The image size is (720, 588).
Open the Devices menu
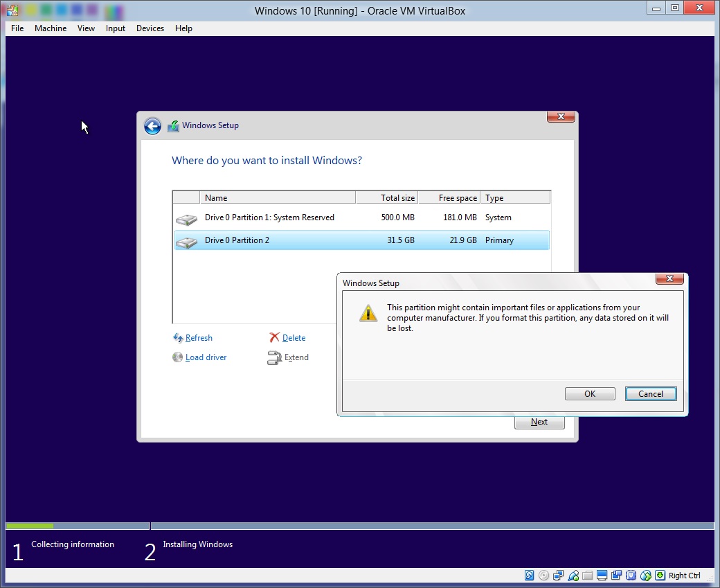tap(150, 28)
